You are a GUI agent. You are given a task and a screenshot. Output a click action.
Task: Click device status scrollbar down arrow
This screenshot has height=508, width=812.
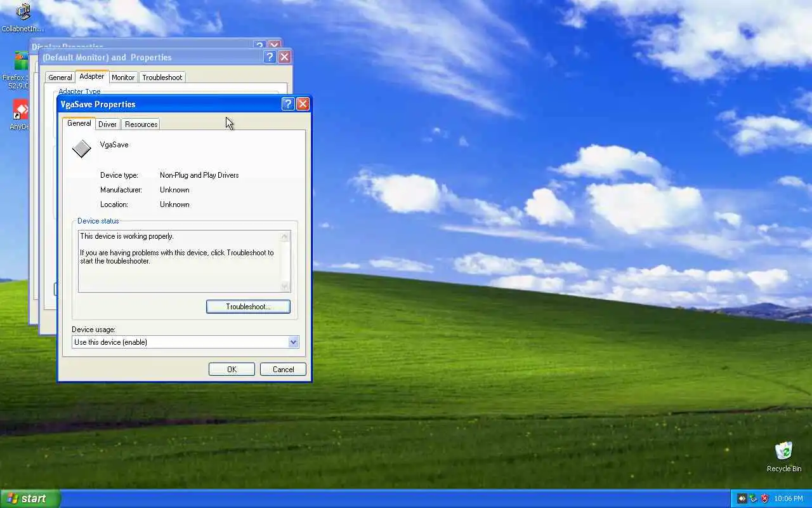point(285,286)
